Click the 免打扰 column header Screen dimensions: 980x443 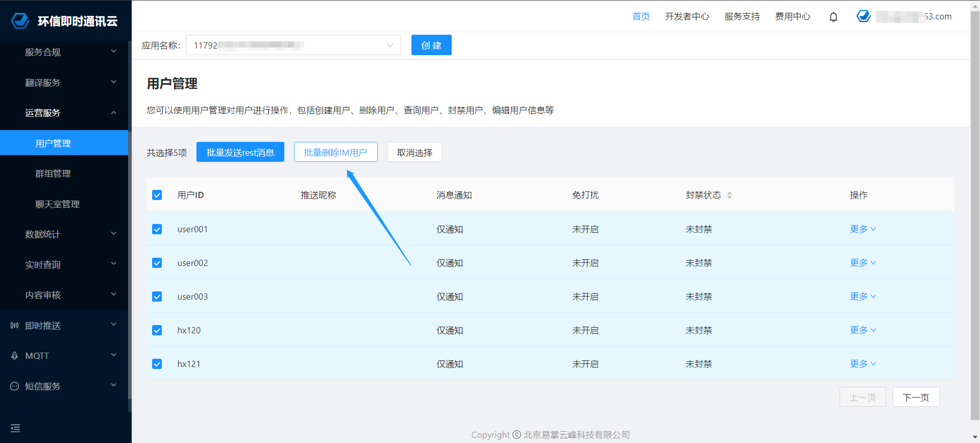pyautogui.click(x=585, y=195)
